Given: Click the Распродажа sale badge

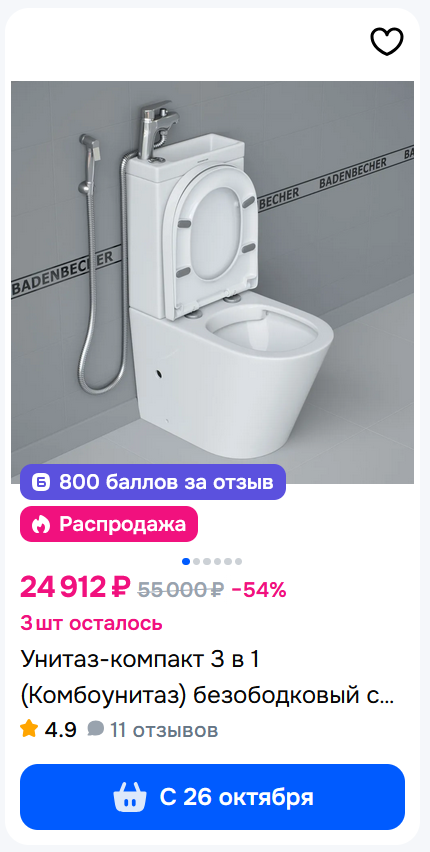Looking at the screenshot, I should (x=109, y=524).
